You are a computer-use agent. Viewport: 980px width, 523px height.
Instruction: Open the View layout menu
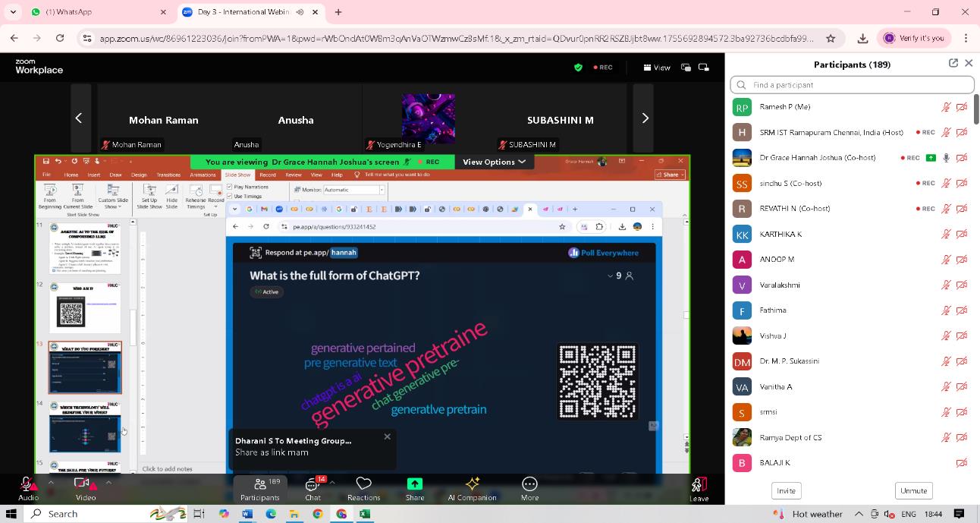point(657,68)
